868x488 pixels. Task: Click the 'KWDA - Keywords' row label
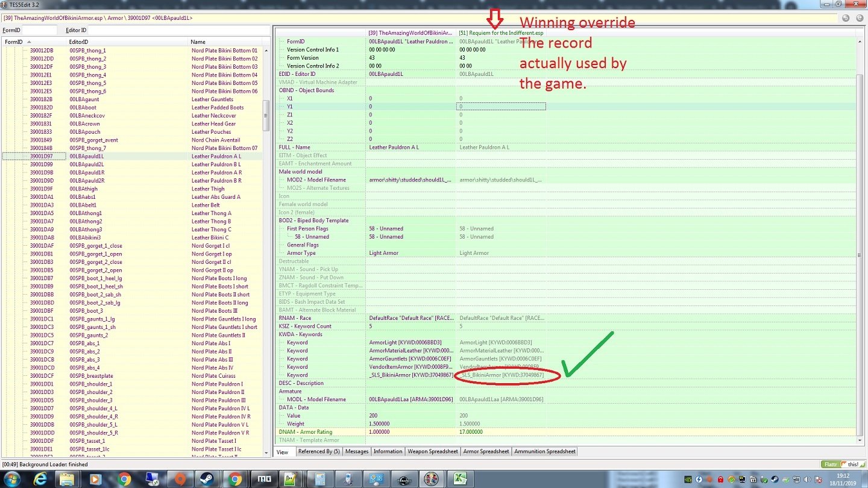[x=300, y=334]
